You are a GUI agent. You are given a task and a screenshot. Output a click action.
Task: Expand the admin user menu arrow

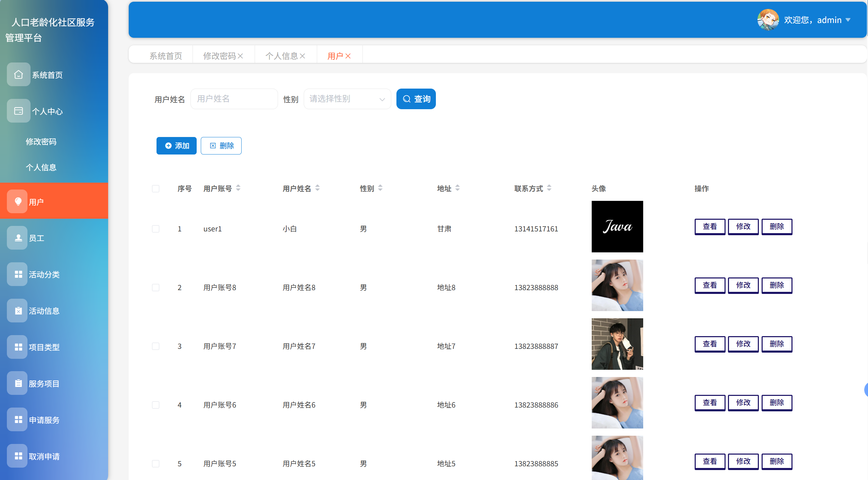click(x=848, y=20)
